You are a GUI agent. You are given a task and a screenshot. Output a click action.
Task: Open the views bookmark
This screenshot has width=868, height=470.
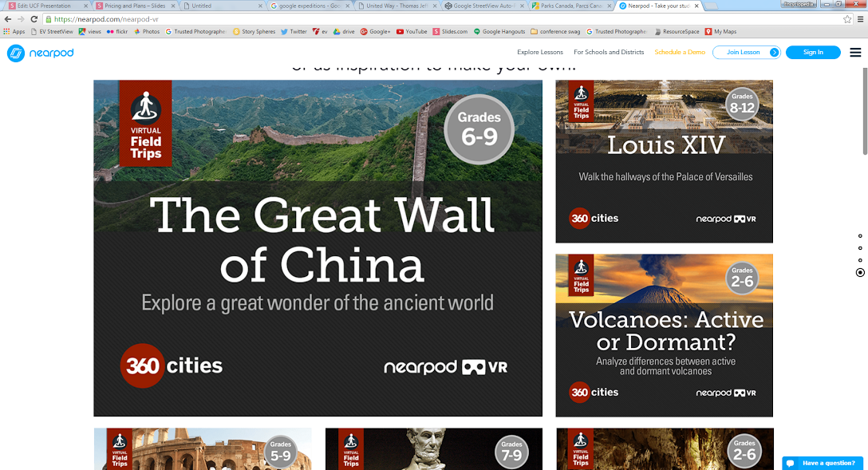[89, 32]
